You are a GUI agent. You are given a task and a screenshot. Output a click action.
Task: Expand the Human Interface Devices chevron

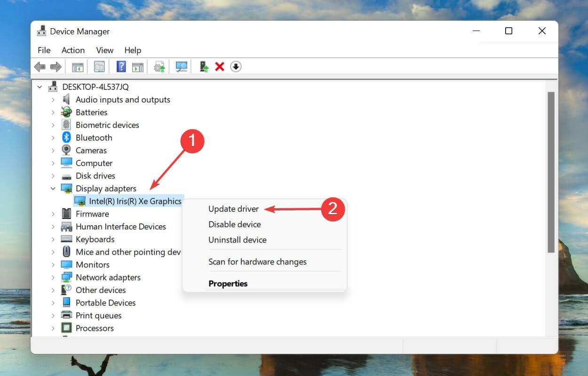pos(53,227)
